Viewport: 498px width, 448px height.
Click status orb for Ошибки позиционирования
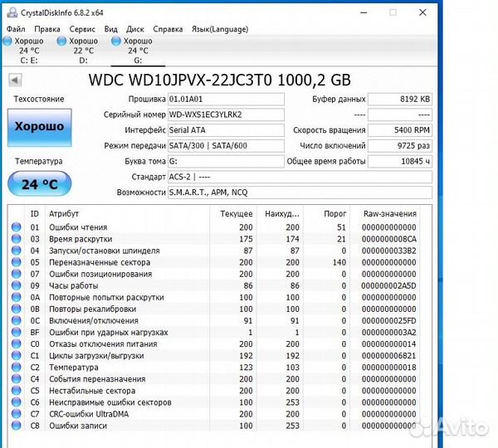(x=17, y=274)
